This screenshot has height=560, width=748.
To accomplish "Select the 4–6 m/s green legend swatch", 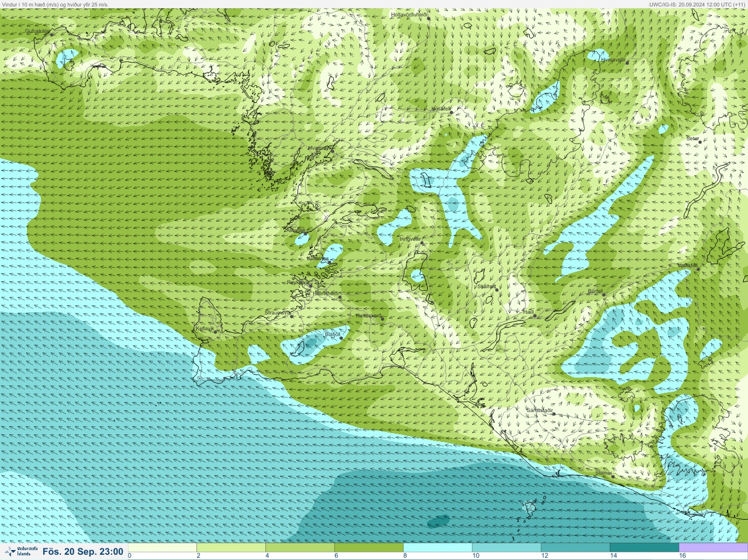I will point(300,548).
